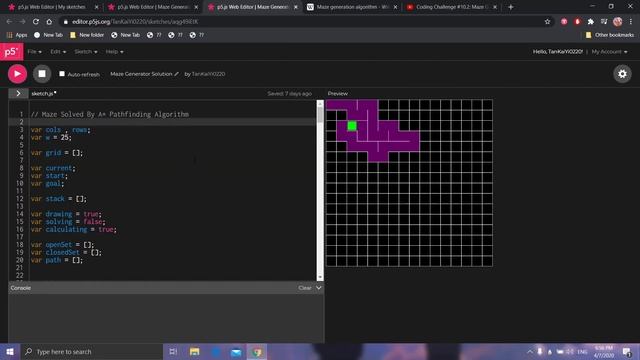Open Chrome from the taskbar
The image size is (640, 360).
pyautogui.click(x=257, y=351)
